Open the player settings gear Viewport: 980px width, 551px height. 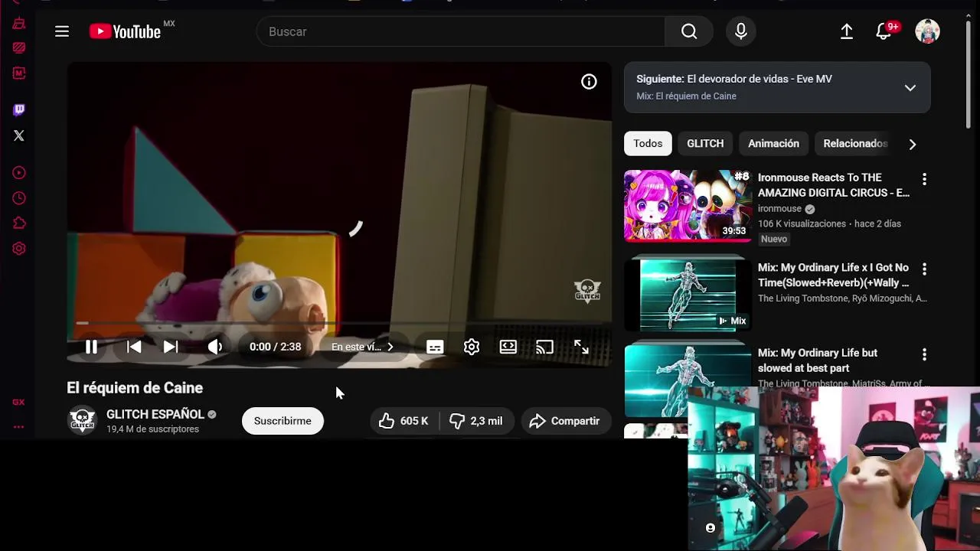coord(472,347)
